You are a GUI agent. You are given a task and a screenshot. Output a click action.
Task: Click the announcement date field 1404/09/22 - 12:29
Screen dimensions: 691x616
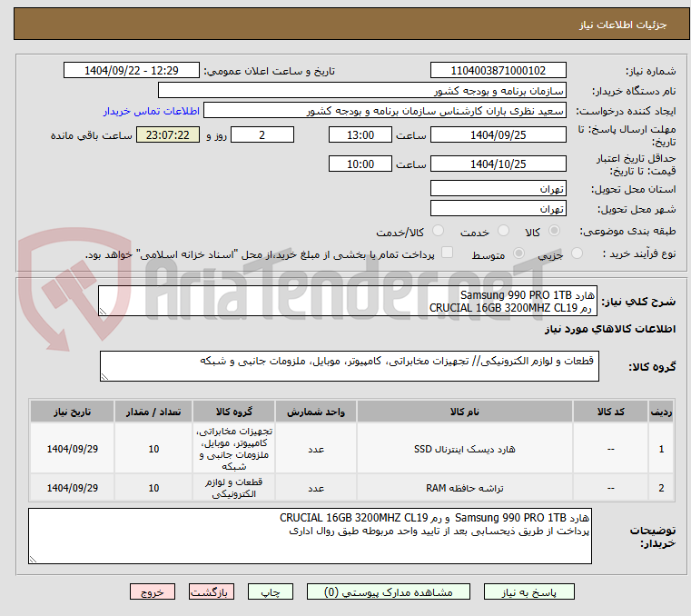132,70
